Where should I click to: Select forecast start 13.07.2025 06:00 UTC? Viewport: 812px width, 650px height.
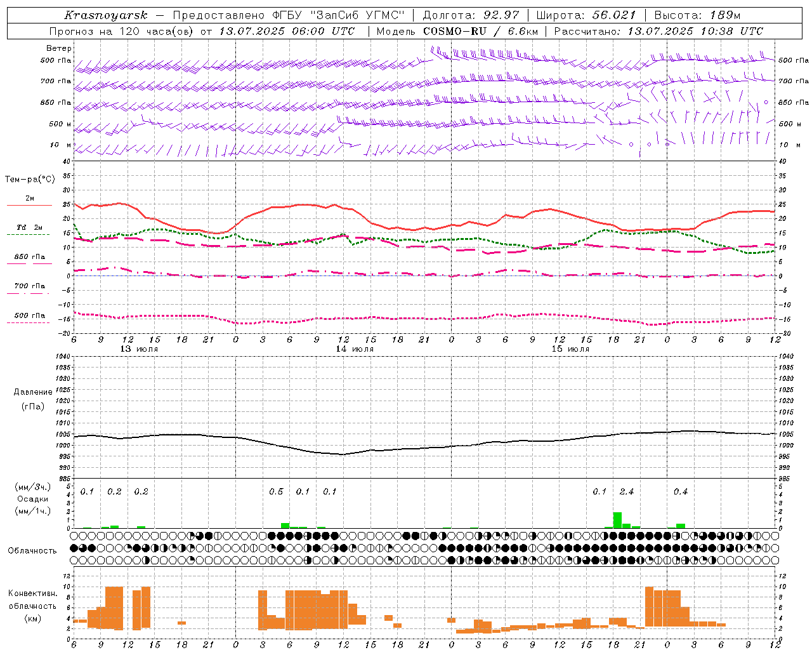(x=287, y=31)
